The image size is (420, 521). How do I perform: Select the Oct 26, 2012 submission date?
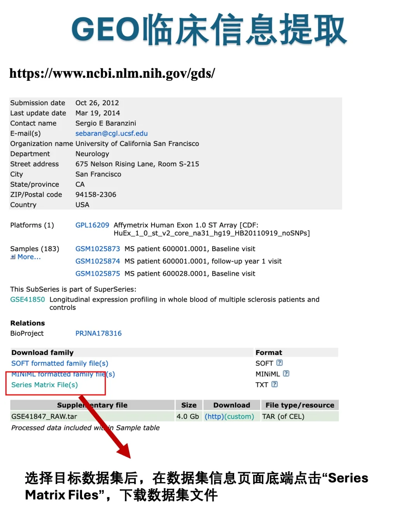97,103
